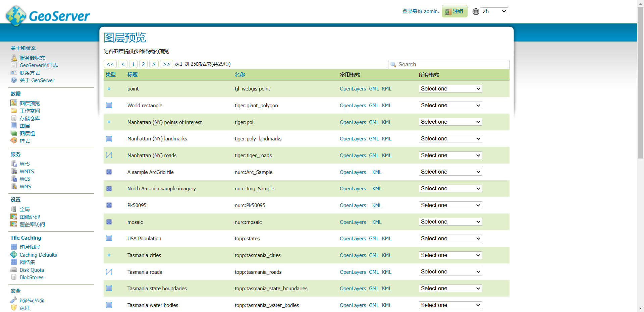The width and height of the screenshot is (644, 312).
Task: Open KML preview for nurc:Pk50095
Action: point(377,205)
